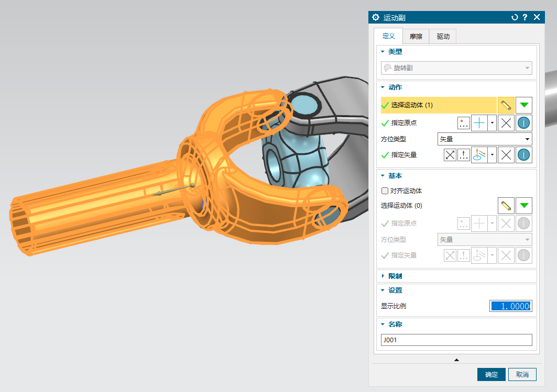Click the 取消 button

click(522, 375)
